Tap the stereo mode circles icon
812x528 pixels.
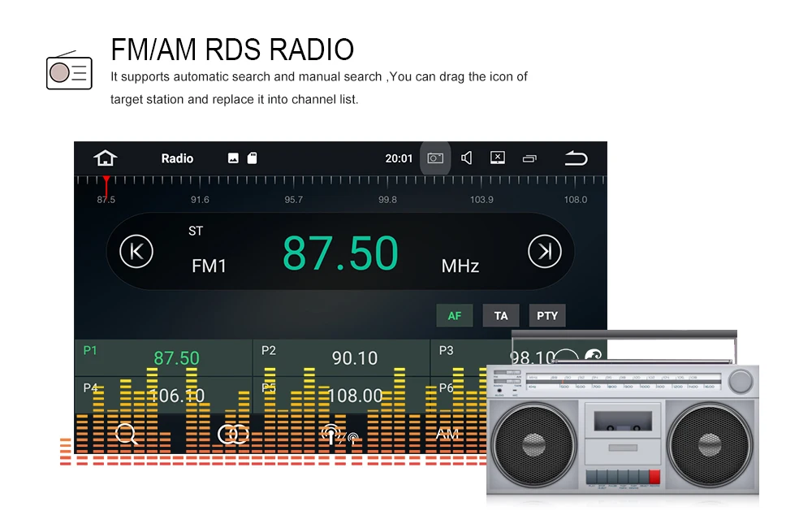coord(232,434)
